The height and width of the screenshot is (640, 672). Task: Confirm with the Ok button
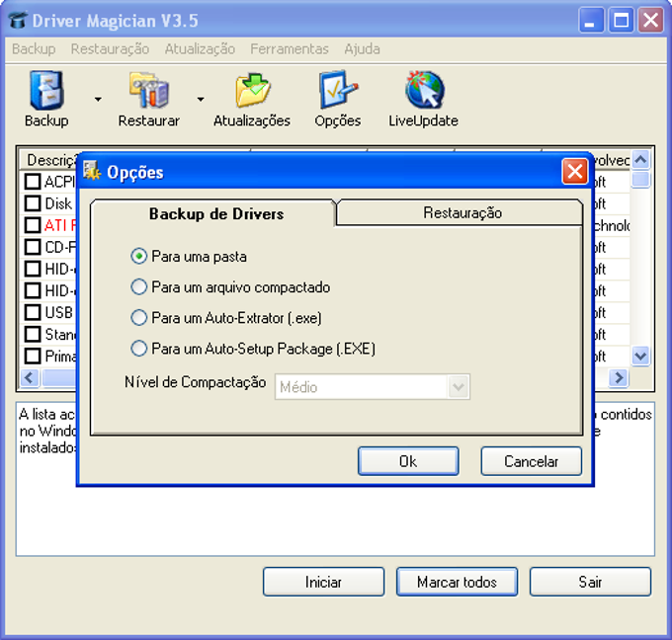(408, 461)
